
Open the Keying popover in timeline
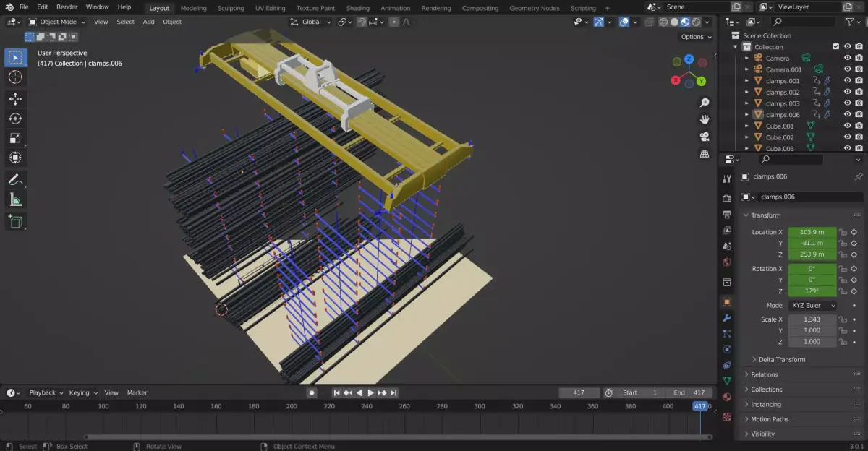pos(83,392)
